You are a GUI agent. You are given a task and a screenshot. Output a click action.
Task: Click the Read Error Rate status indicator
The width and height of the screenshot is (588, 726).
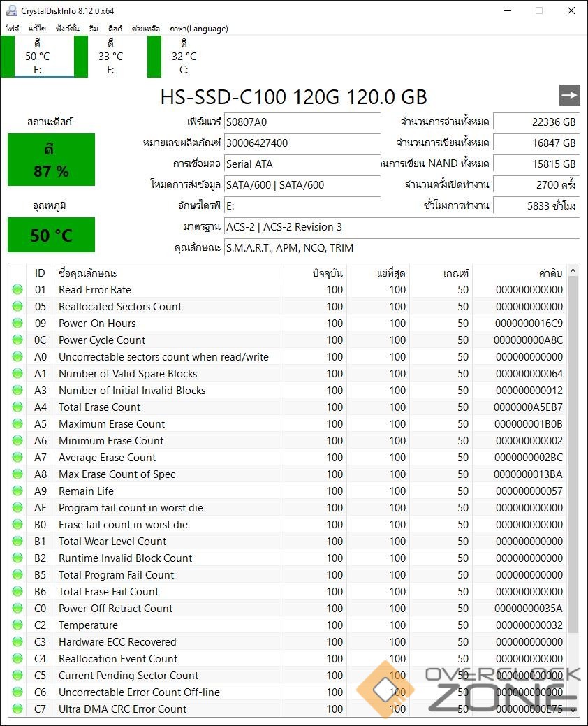[x=17, y=290]
